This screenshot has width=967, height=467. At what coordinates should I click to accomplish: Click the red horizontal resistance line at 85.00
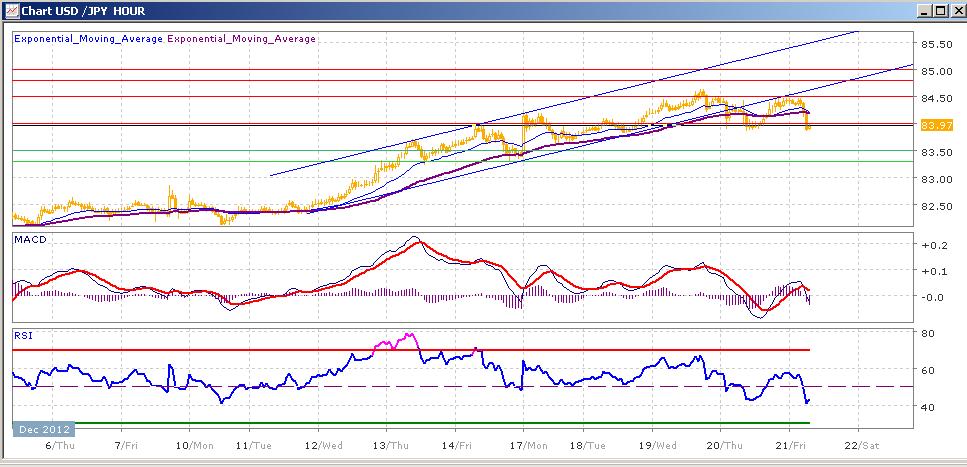tap(463, 69)
